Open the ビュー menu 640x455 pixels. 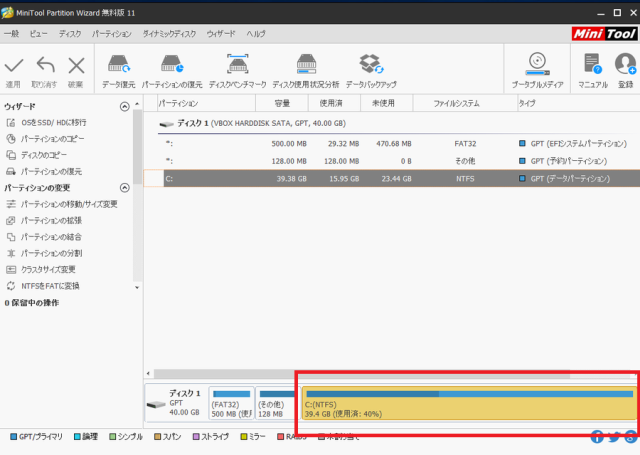point(38,33)
